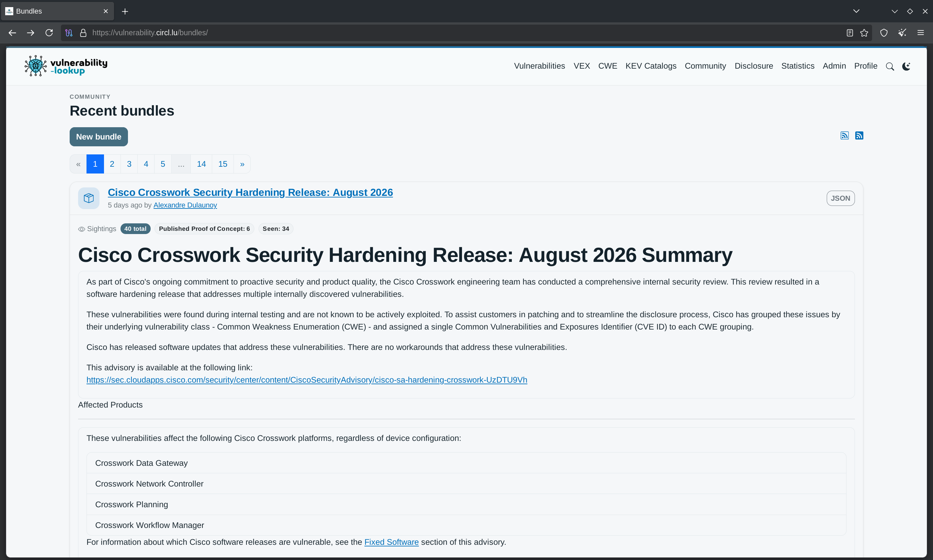The width and height of the screenshot is (933, 560).
Task: Go back with browser back arrow
Action: (12, 33)
